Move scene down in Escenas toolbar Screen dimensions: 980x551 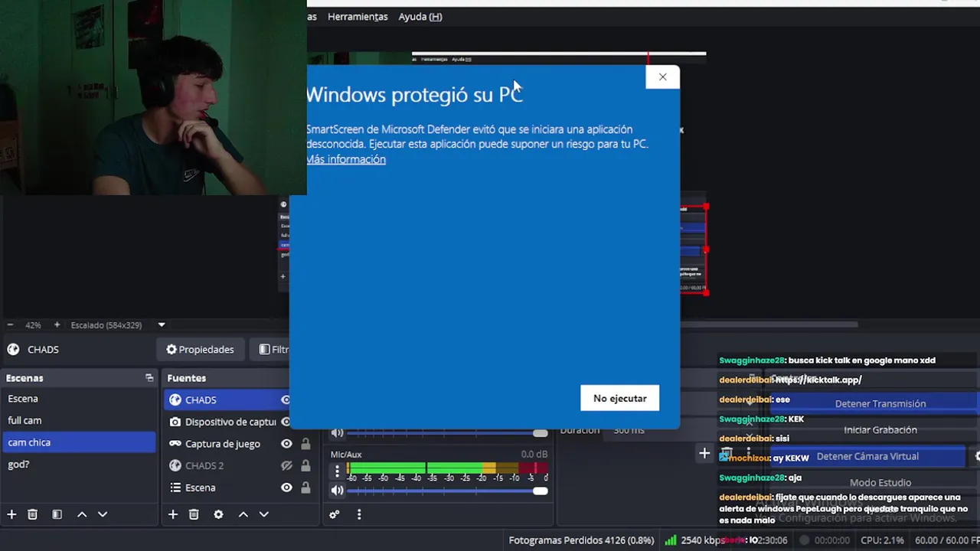point(103,514)
